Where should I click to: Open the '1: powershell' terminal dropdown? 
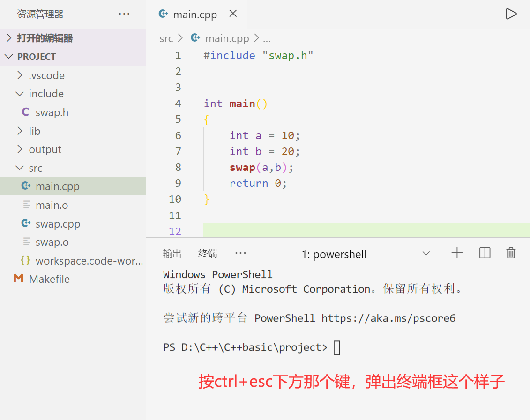365,253
